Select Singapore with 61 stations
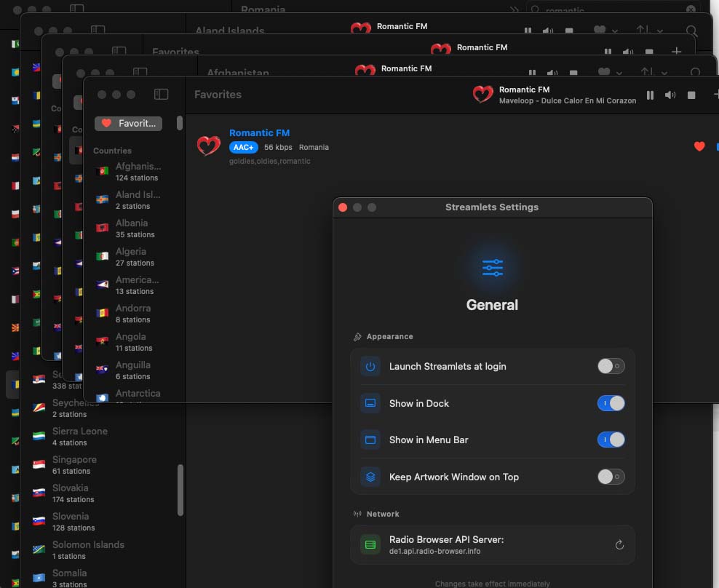Viewport: 719px width, 588px height. point(102,464)
